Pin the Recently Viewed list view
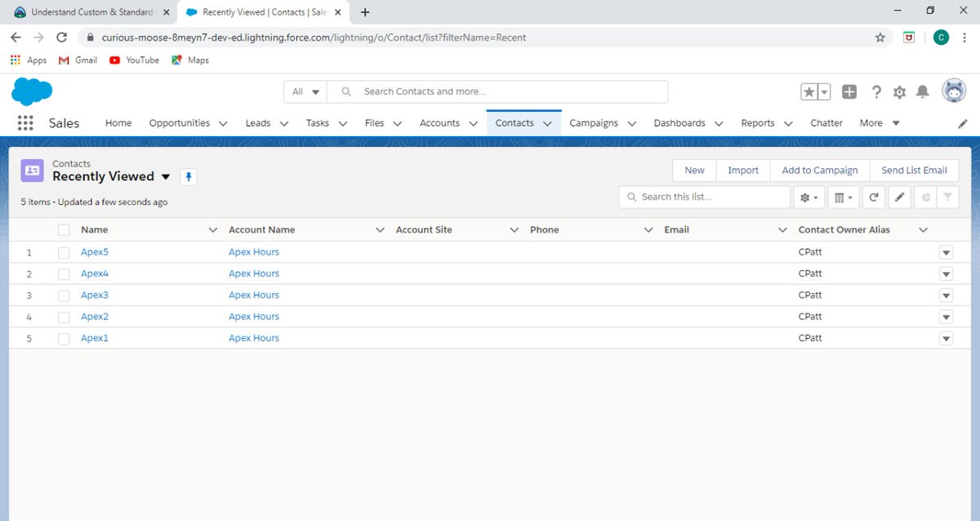Screen dimensions: 980x521 (x=189, y=176)
